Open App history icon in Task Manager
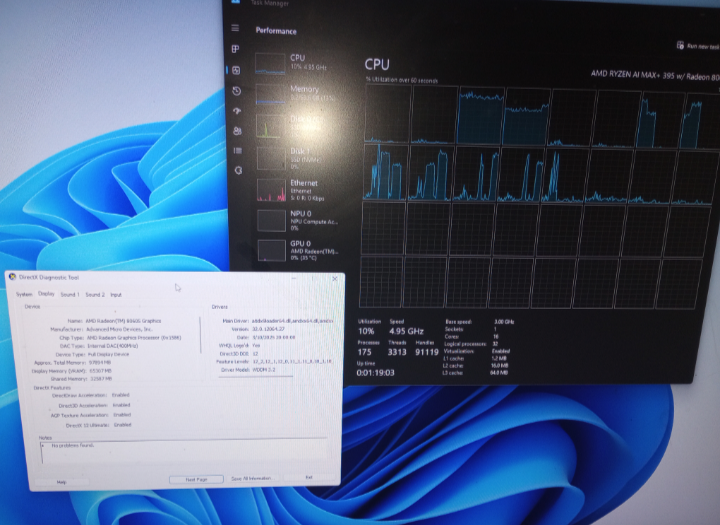720x525 pixels. click(236, 91)
